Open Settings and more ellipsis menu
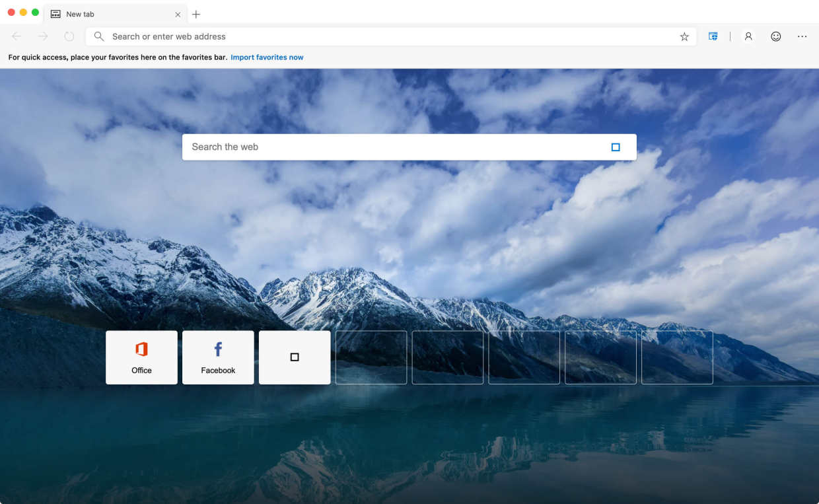The height and width of the screenshot is (504, 819). click(802, 36)
